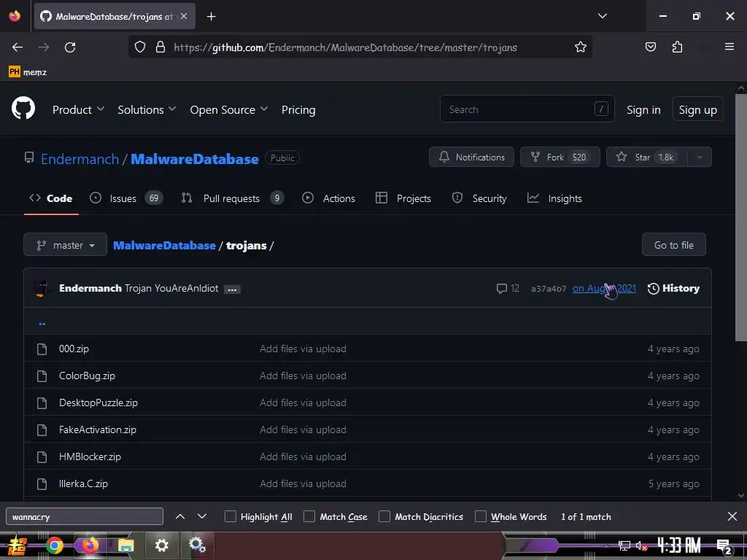The image size is (747, 560).
Task: Expand the Star lists dropdown arrow
Action: pos(700,157)
